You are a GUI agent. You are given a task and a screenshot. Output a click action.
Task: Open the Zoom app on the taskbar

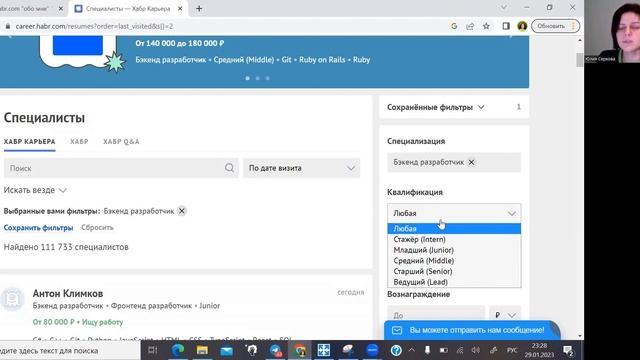pos(372,350)
